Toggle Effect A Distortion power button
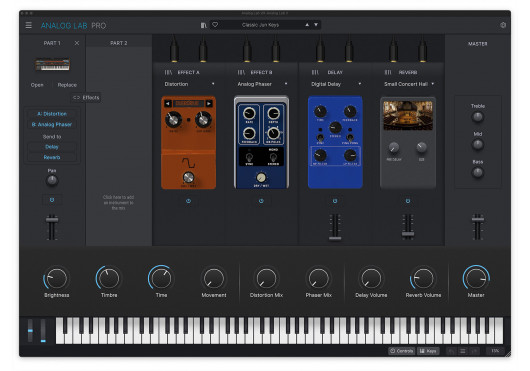The image size is (530, 371). click(x=188, y=201)
